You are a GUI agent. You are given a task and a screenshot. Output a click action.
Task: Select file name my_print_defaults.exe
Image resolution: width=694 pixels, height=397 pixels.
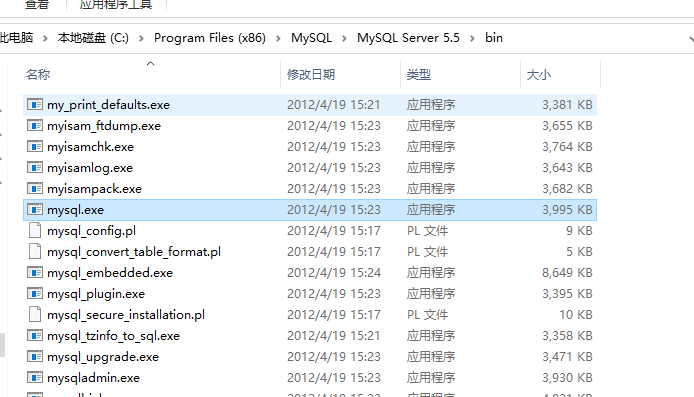click(x=108, y=105)
